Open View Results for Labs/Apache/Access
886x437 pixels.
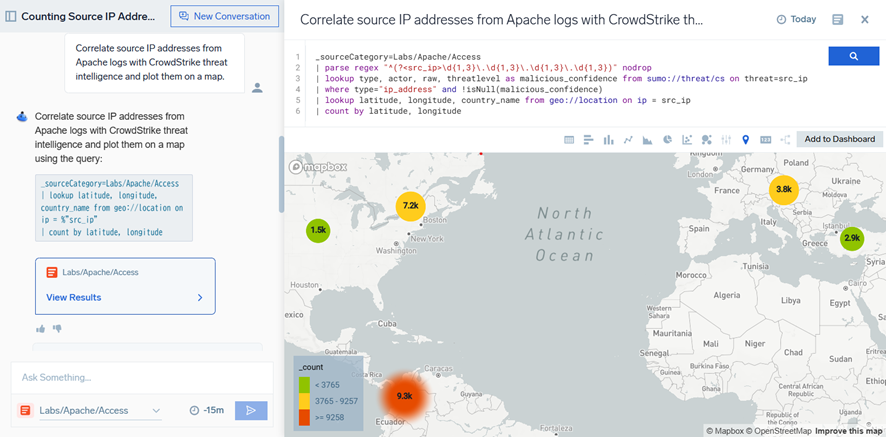[x=125, y=297]
